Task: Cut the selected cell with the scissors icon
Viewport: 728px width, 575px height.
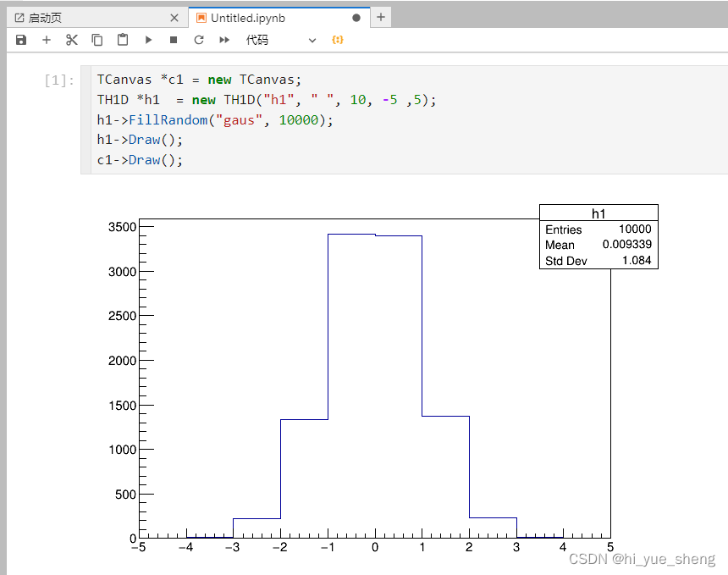Action: [x=71, y=39]
